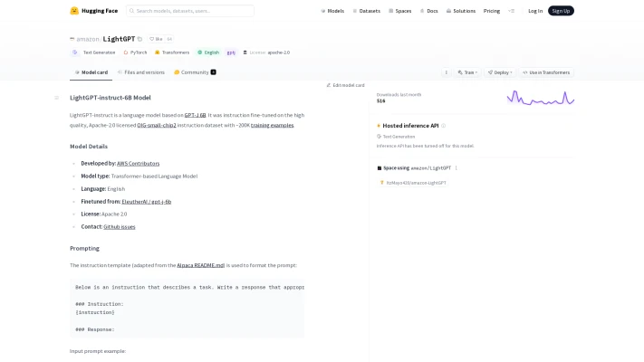The width and height of the screenshot is (644, 362).
Task: Select the PyTorch tag
Action: tap(135, 52)
